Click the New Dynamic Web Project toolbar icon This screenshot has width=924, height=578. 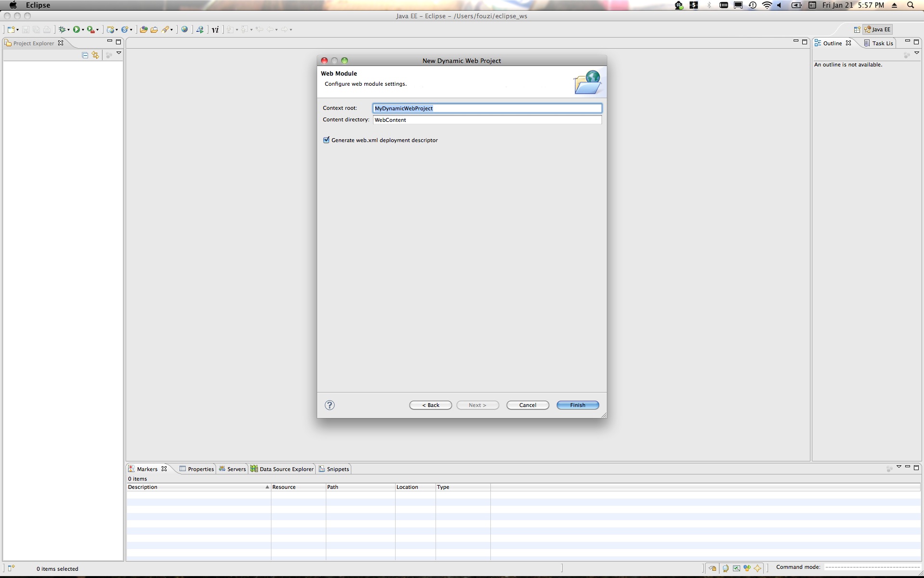click(110, 29)
